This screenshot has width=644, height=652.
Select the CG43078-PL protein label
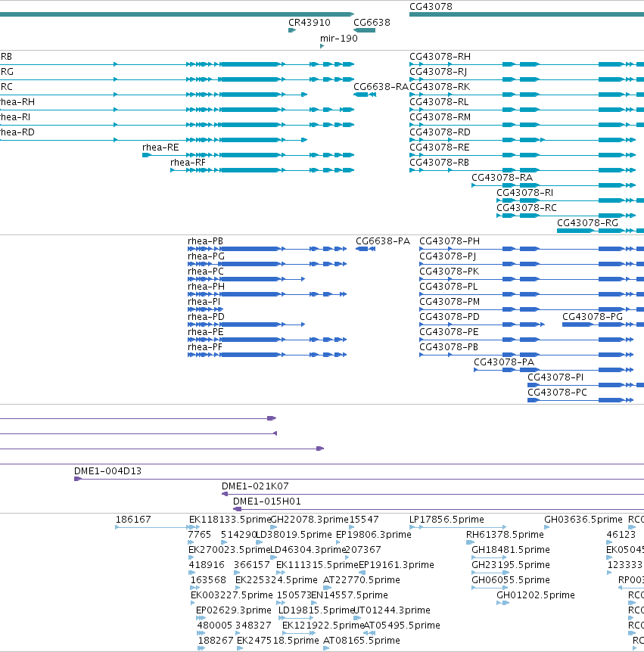[x=449, y=287]
